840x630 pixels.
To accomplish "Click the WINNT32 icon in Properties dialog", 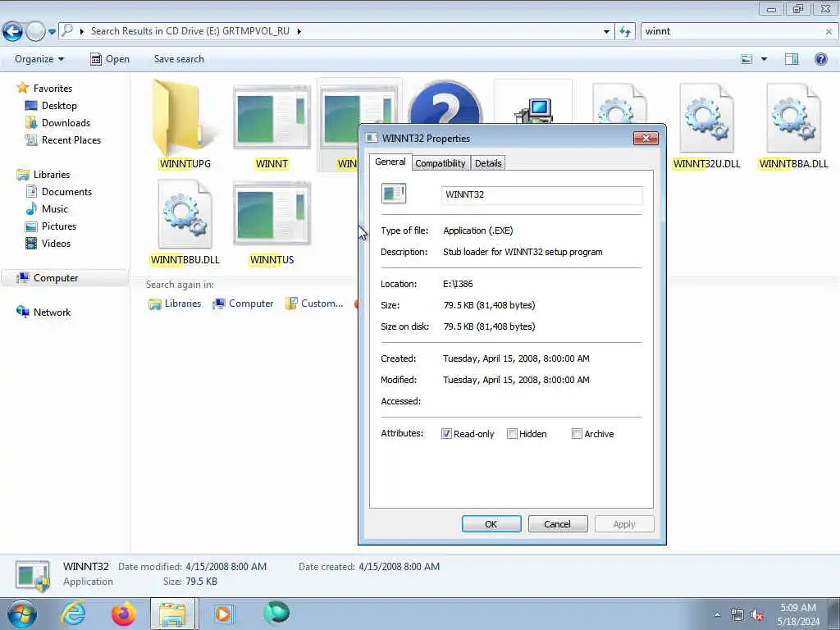I will 394,194.
